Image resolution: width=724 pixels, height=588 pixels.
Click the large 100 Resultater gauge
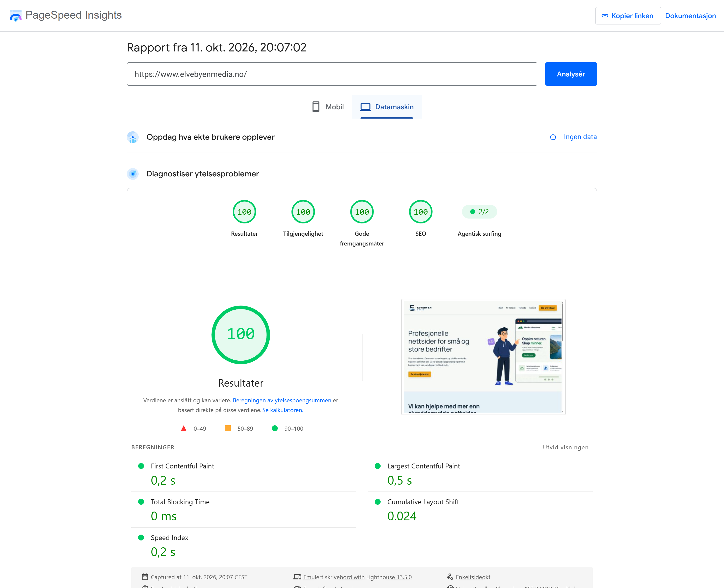pyautogui.click(x=241, y=335)
